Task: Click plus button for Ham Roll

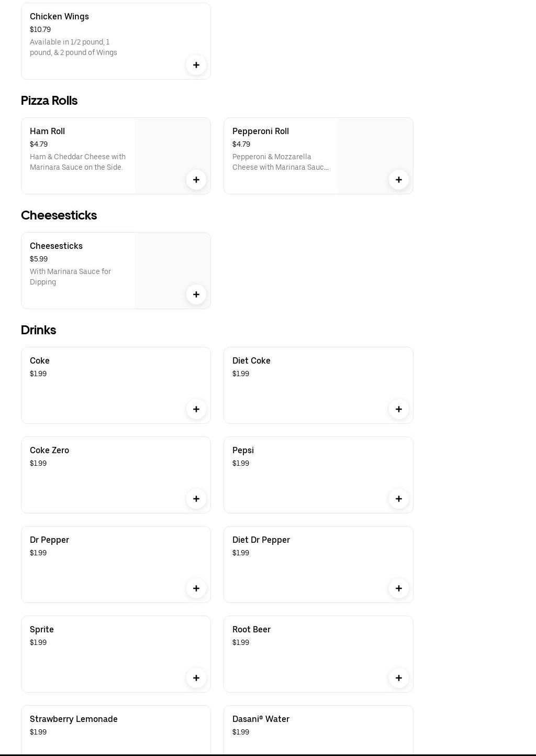Action: (x=196, y=180)
